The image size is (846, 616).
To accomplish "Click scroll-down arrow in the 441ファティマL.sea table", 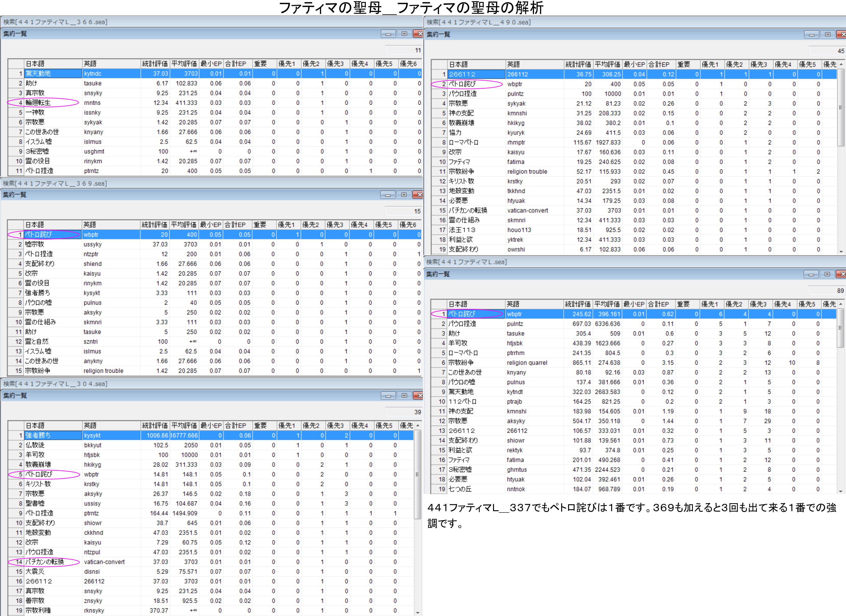I will [841, 491].
